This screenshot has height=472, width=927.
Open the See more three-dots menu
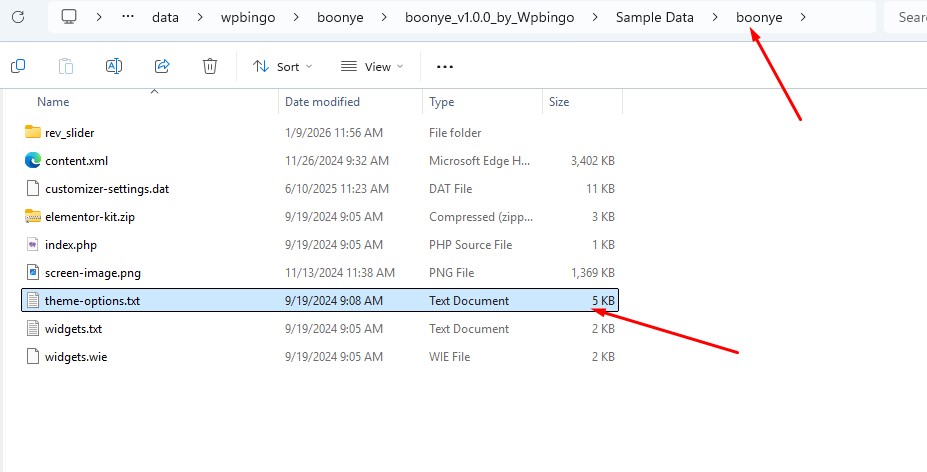tap(445, 67)
